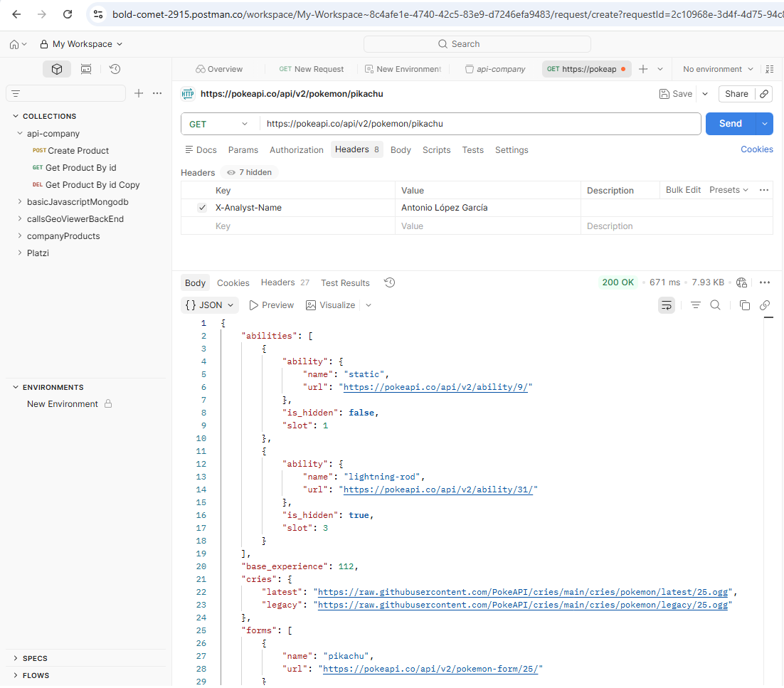Open the No environment selector
The height and width of the screenshot is (688, 784).
point(718,69)
